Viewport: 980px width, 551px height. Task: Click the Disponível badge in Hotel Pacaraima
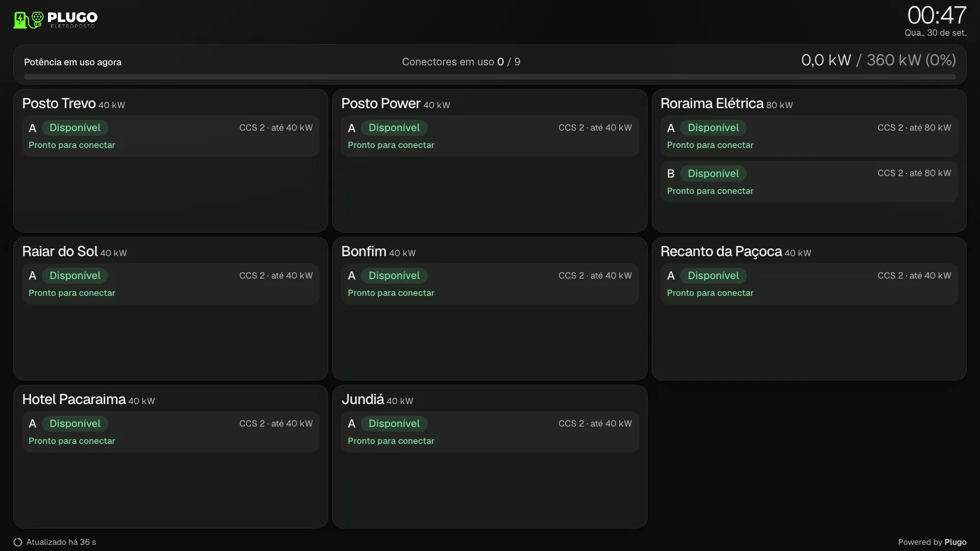pos(75,423)
